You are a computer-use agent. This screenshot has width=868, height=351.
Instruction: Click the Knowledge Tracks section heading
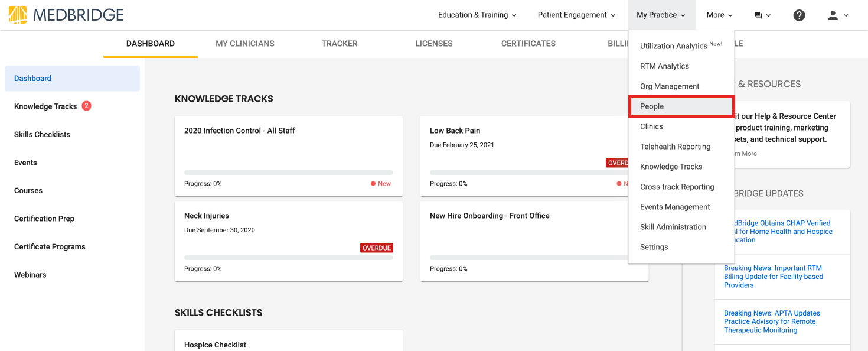point(224,99)
